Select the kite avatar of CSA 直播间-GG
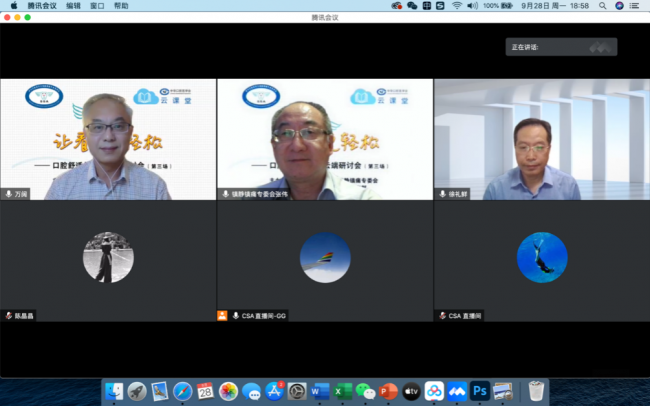The width and height of the screenshot is (650, 406). [325, 258]
